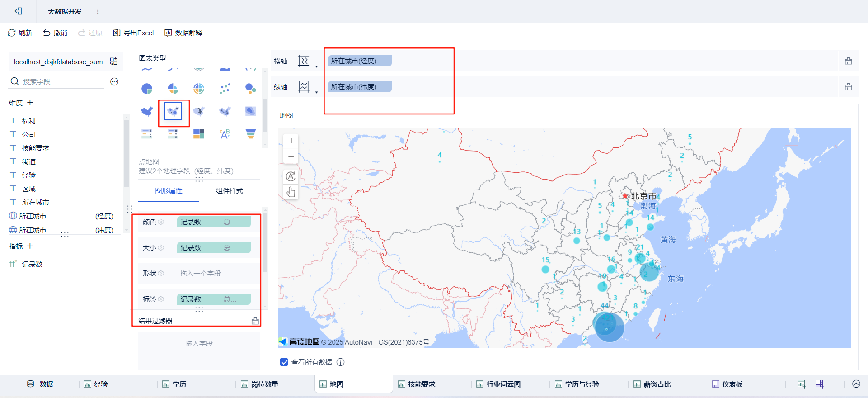Click the 撤销 undo button
The width and height of the screenshot is (868, 398).
click(x=55, y=33)
